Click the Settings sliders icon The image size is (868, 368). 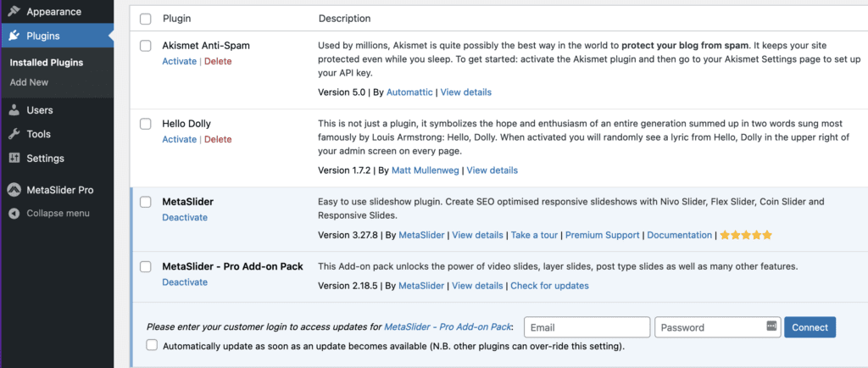point(15,159)
